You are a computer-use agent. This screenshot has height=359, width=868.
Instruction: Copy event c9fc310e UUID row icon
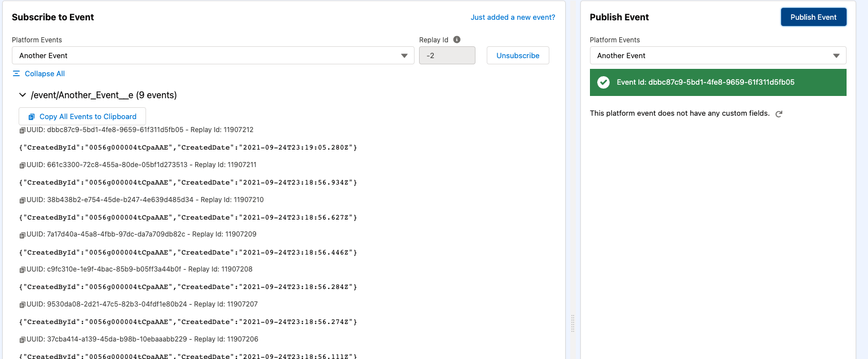click(23, 270)
